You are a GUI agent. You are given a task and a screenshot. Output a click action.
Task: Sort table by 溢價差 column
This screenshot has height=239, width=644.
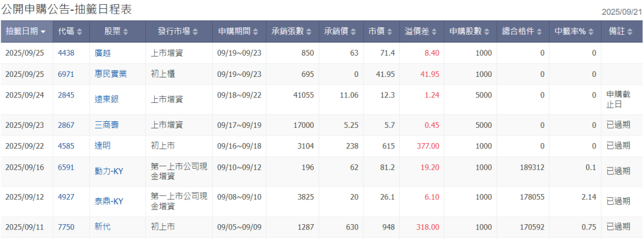[x=421, y=31]
